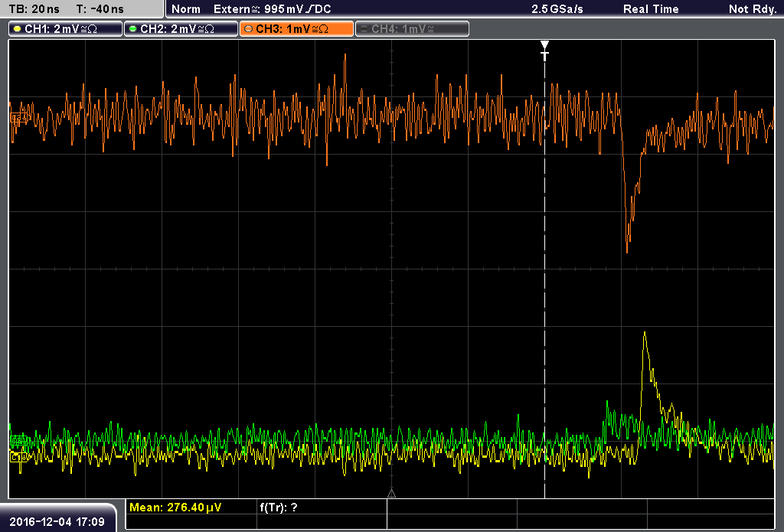This screenshot has height=532, width=784.
Task: Select the CH1 2mV channel tab
Action: 66,28
